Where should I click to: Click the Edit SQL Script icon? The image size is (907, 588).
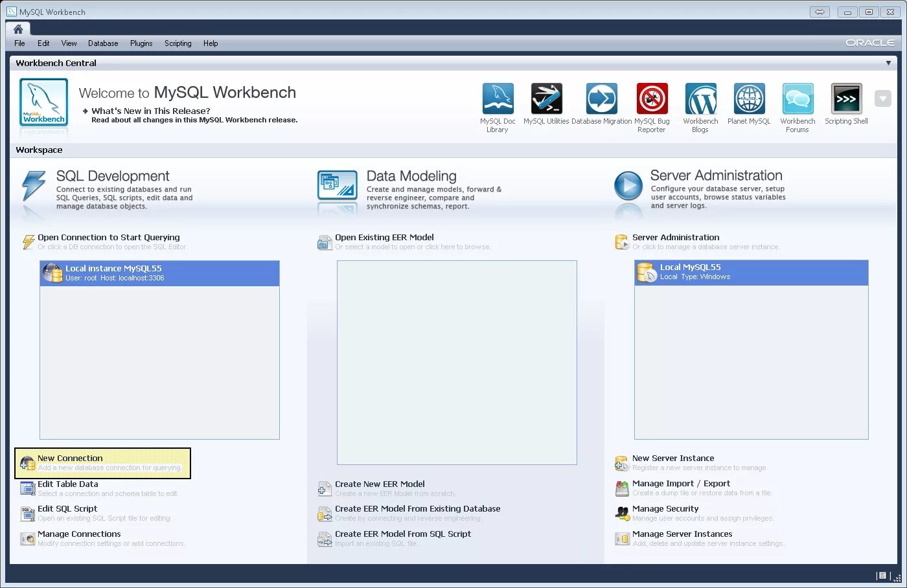point(28,514)
